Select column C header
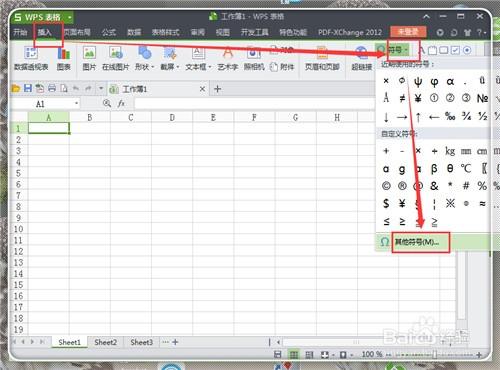Image resolution: width=500 pixels, height=370 pixels. click(x=131, y=117)
